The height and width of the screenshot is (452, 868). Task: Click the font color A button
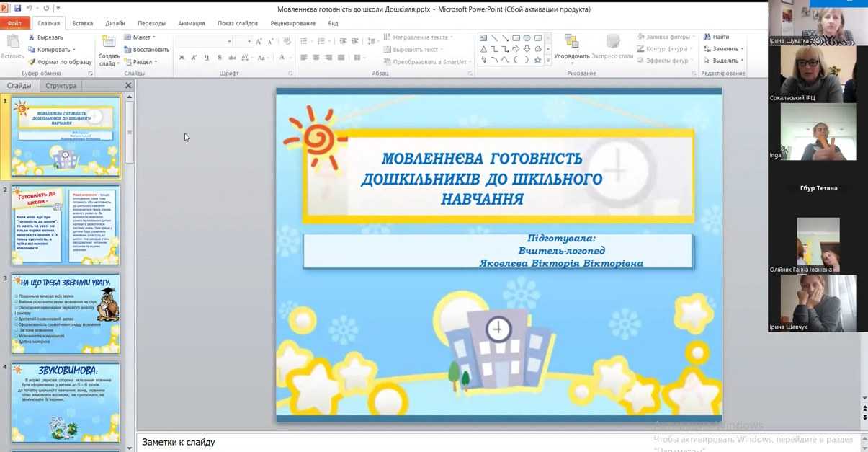tap(282, 58)
